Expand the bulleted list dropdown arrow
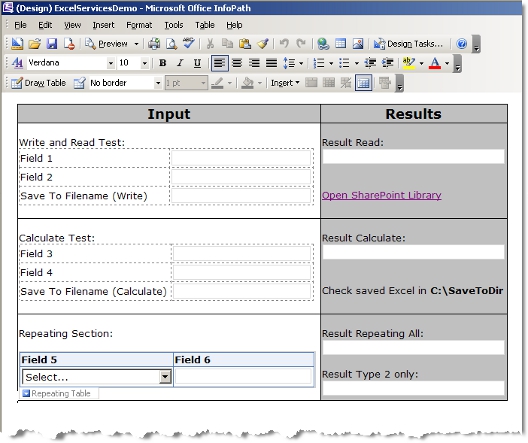The image size is (528, 443). click(357, 63)
